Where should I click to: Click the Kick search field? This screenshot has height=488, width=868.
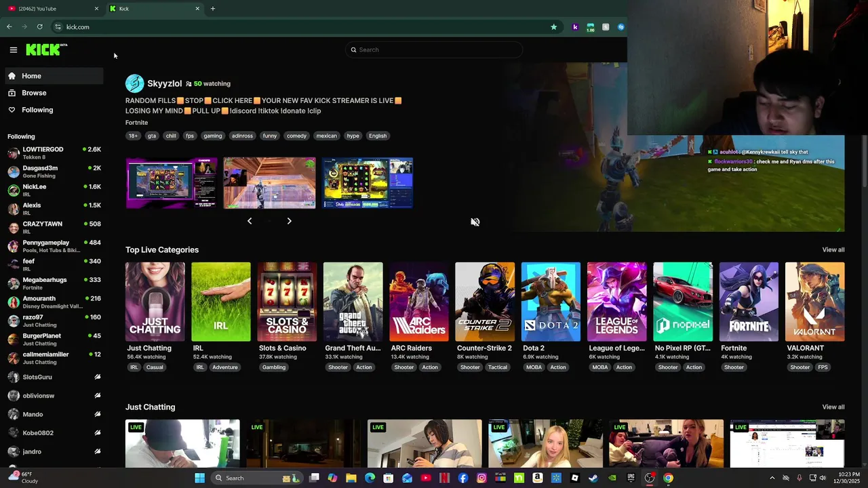click(434, 49)
